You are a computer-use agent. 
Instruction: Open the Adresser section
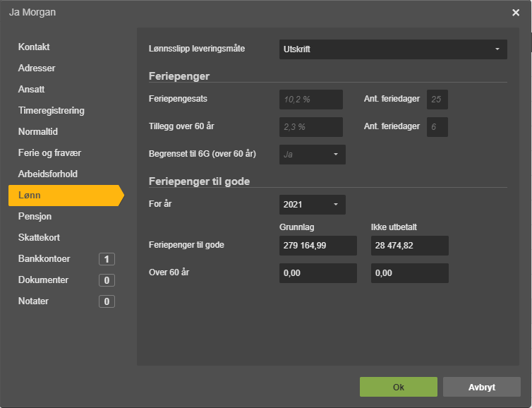37,68
